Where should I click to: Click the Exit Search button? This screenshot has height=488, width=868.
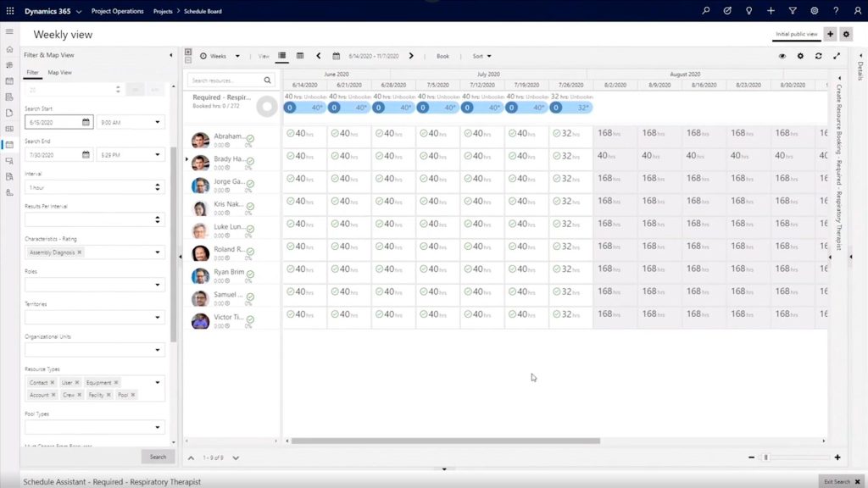point(842,481)
